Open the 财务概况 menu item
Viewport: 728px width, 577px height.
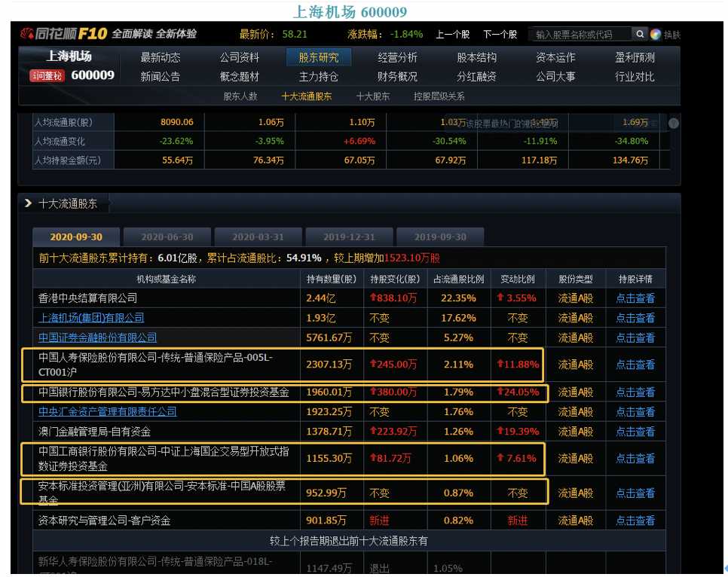click(397, 76)
